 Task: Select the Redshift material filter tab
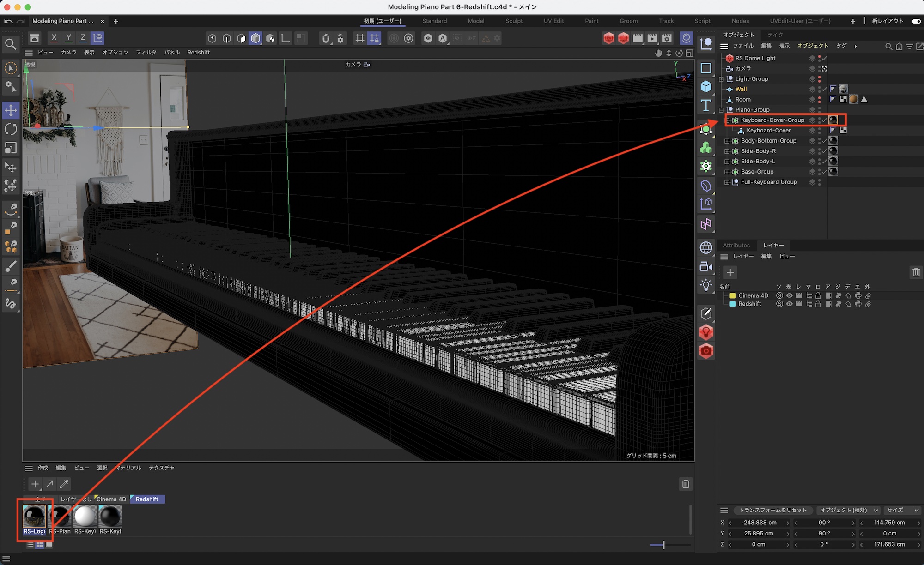pos(147,499)
